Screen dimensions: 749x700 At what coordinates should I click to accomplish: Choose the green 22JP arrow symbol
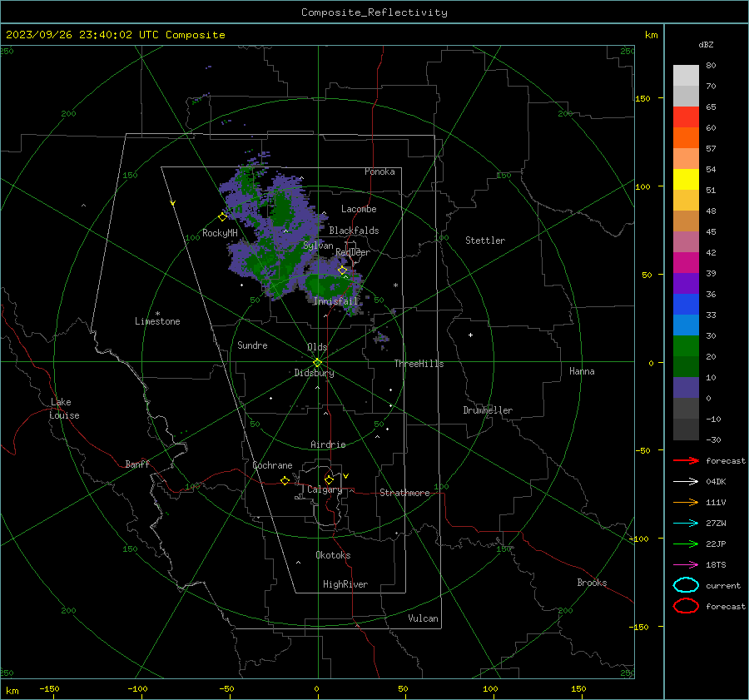686,544
